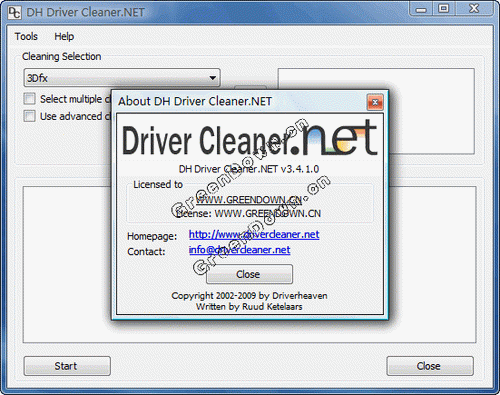
Task: Click the empty list box beside the dropdown
Action: tap(376, 111)
